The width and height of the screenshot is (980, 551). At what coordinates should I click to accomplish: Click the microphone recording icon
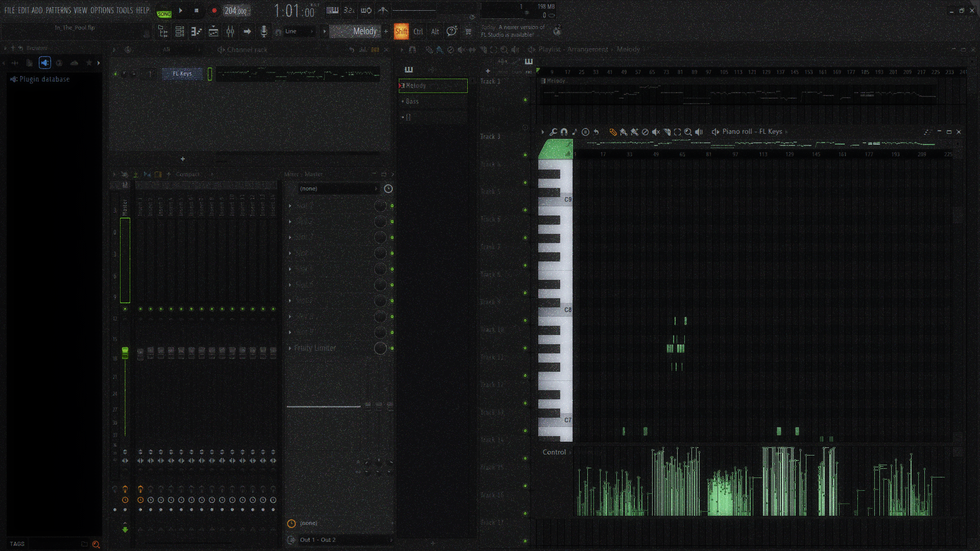pos(264,32)
